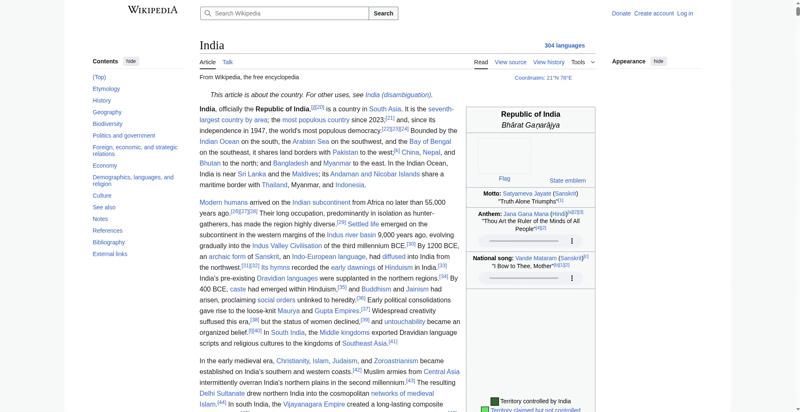
Task: Open the View history tab
Action: (548, 62)
